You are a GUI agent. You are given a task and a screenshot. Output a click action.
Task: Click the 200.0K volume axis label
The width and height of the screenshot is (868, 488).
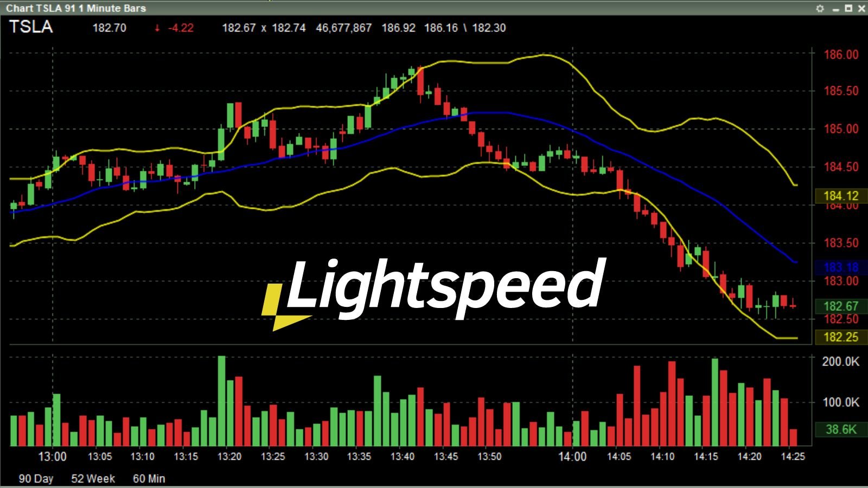[840, 362]
